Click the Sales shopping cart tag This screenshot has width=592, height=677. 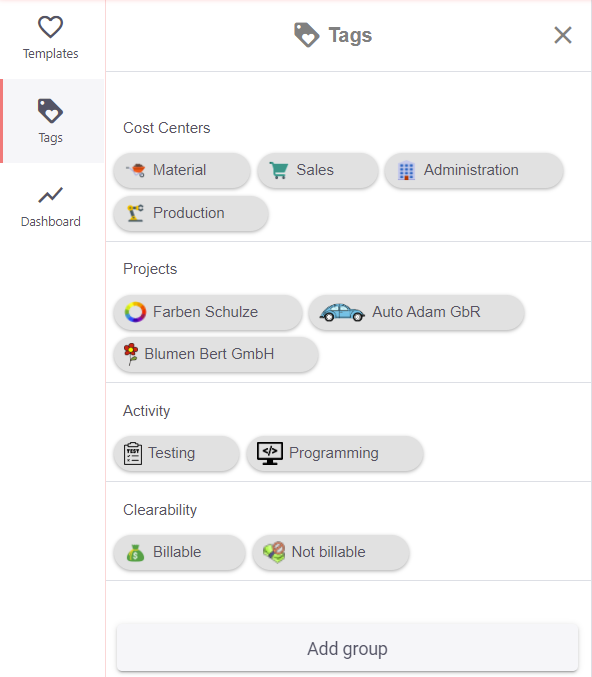pyautogui.click(x=318, y=170)
